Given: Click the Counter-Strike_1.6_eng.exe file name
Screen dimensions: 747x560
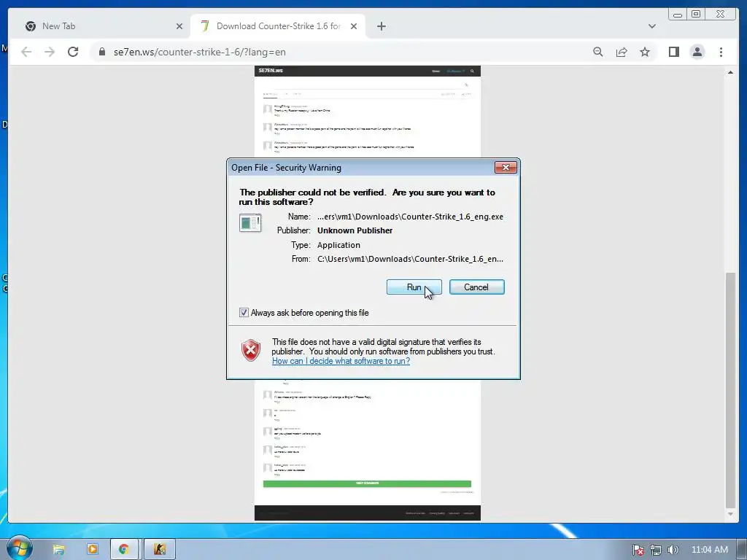Looking at the screenshot, I should click(410, 217).
